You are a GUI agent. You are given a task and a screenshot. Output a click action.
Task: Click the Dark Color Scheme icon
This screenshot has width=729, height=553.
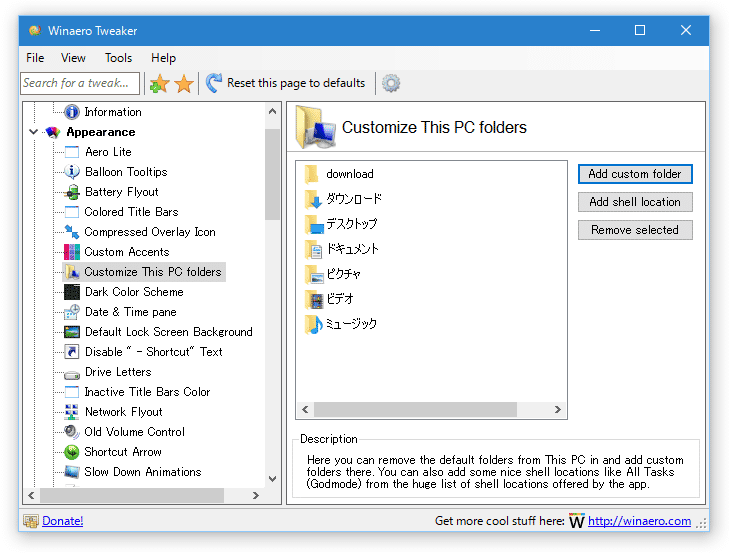click(72, 292)
